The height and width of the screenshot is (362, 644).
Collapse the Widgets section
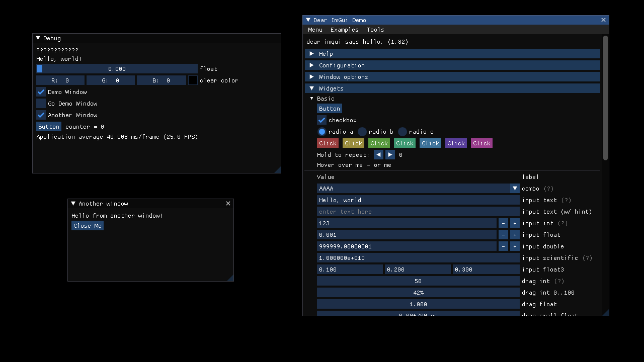(452, 88)
